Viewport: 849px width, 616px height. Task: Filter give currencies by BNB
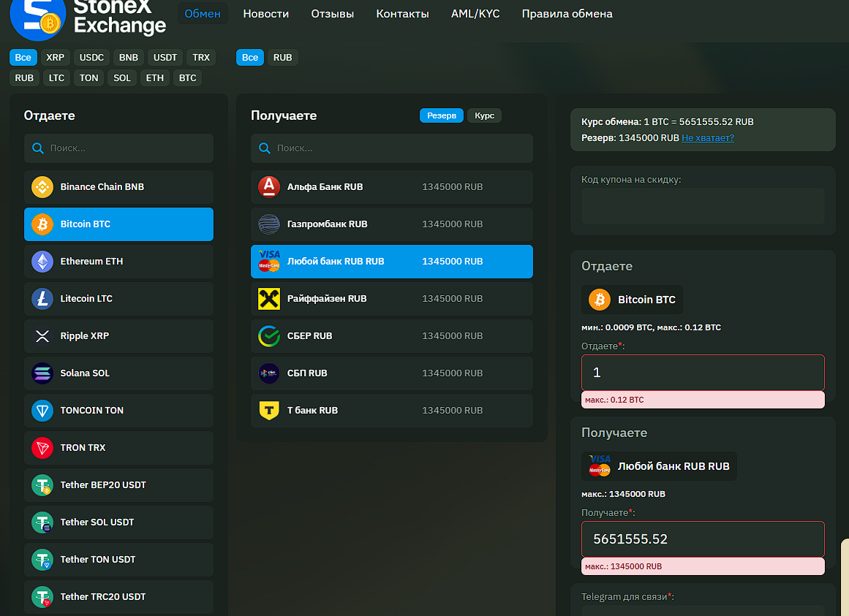click(128, 58)
